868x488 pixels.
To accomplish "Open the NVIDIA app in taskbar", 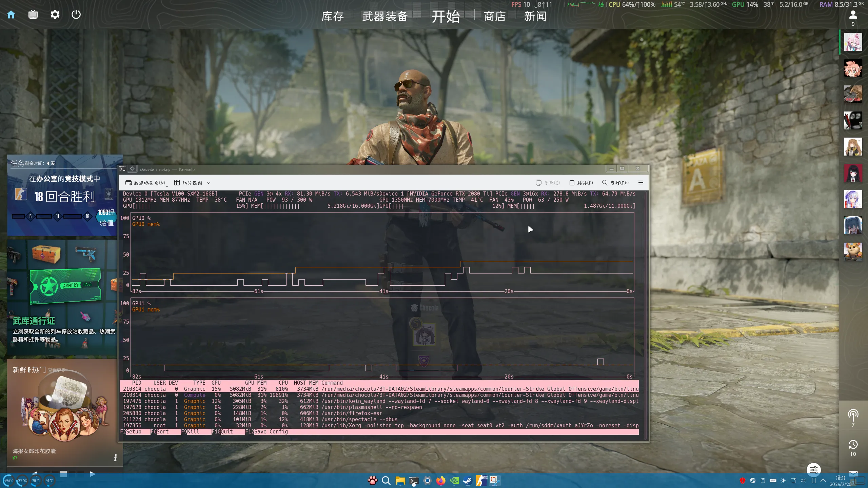I will click(454, 481).
